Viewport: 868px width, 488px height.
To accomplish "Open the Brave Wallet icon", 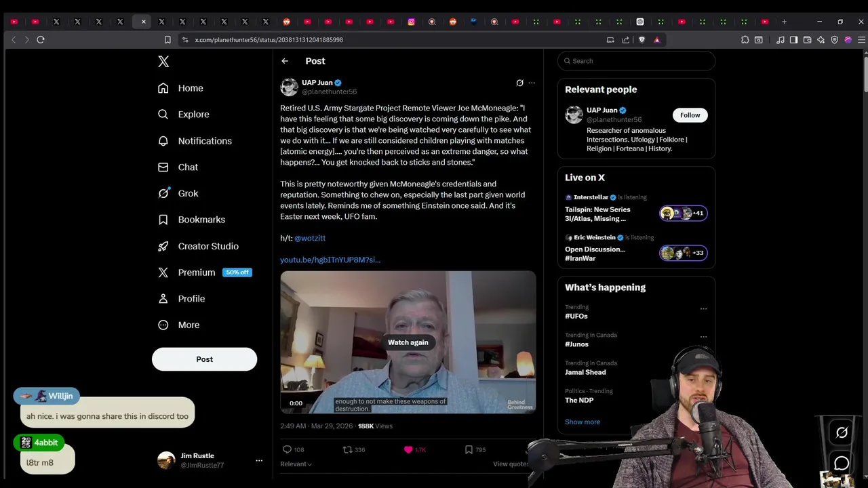I will pos(807,40).
